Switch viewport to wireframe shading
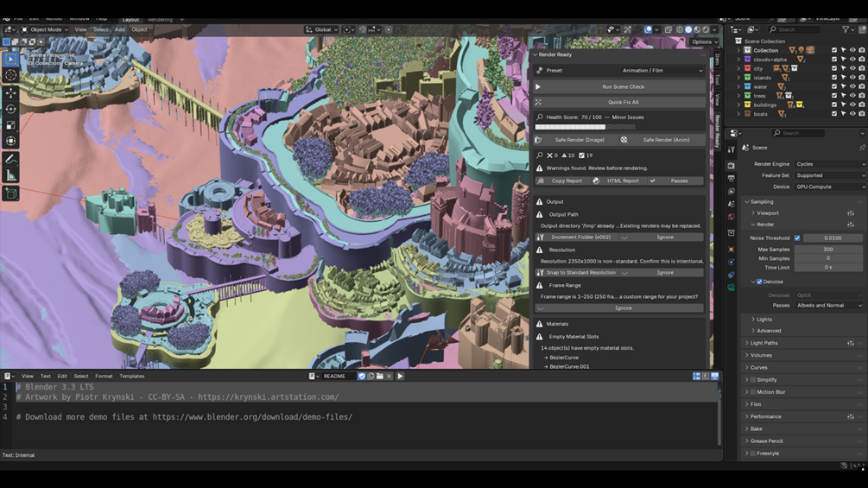Screen dimensions: 868x488 point(680,30)
